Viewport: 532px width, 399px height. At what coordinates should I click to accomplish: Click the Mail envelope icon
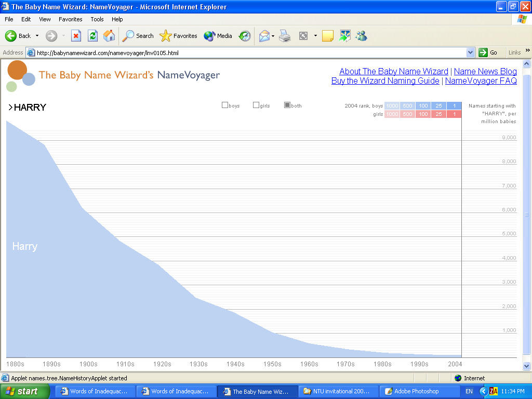point(264,36)
